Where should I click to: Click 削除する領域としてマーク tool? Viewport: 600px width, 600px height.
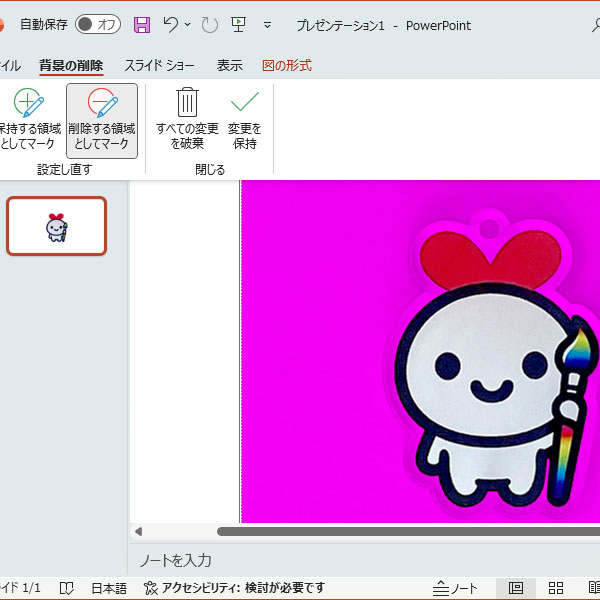pos(102,121)
